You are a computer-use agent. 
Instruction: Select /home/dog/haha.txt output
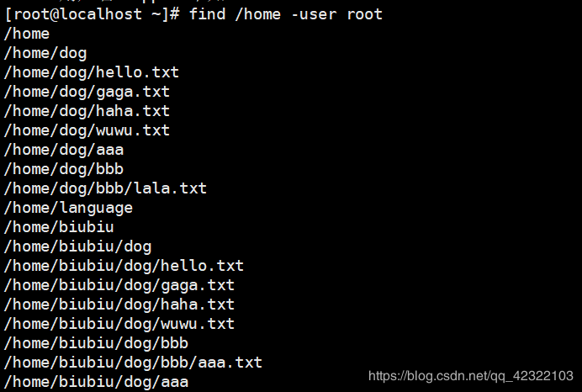coord(87,111)
